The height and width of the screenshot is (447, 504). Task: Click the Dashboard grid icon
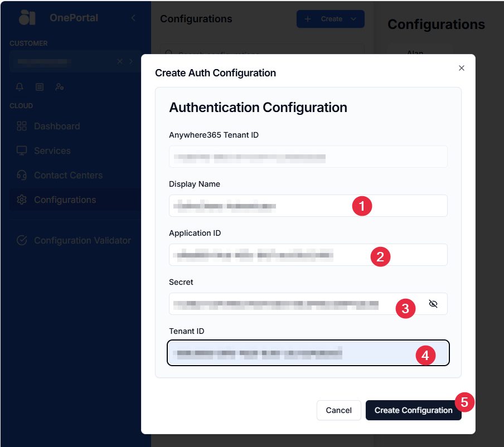(22, 126)
